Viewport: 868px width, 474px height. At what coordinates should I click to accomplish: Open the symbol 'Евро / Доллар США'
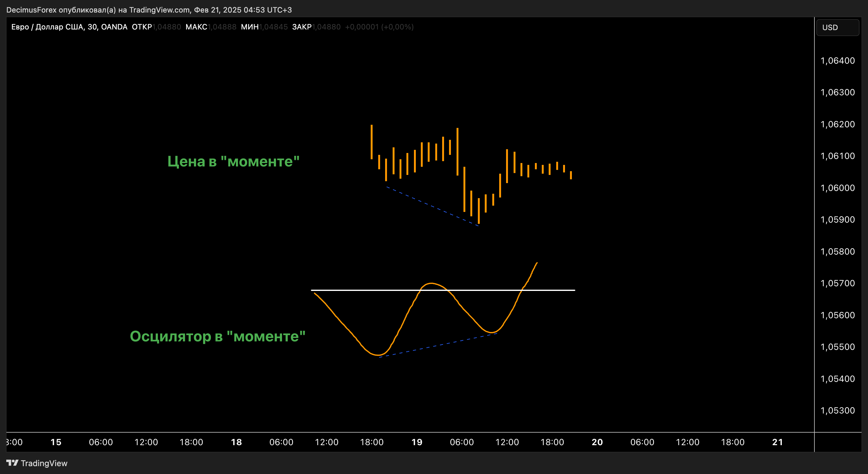point(47,27)
